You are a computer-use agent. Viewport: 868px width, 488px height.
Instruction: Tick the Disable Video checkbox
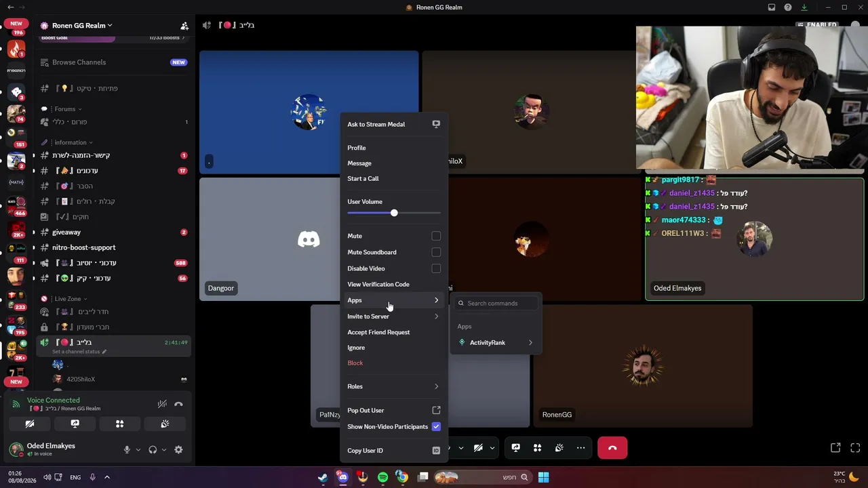tap(436, 268)
